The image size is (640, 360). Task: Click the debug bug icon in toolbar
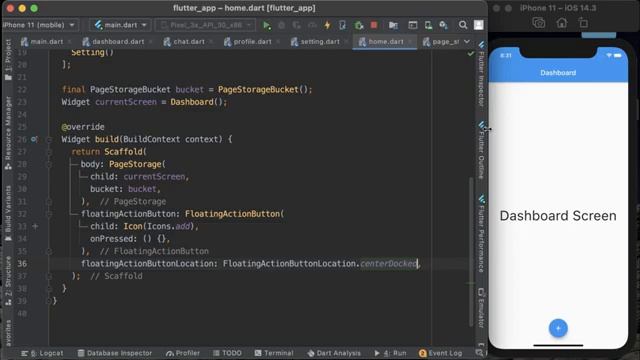pos(282,25)
